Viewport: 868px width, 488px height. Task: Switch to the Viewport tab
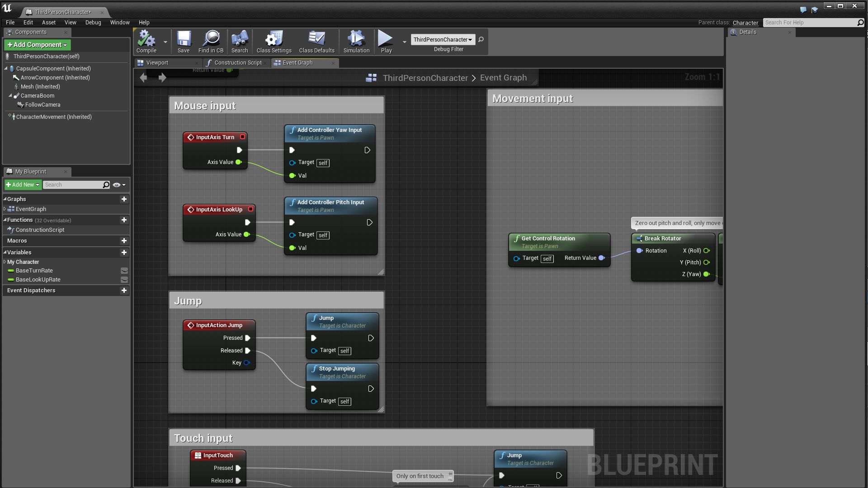tap(156, 63)
